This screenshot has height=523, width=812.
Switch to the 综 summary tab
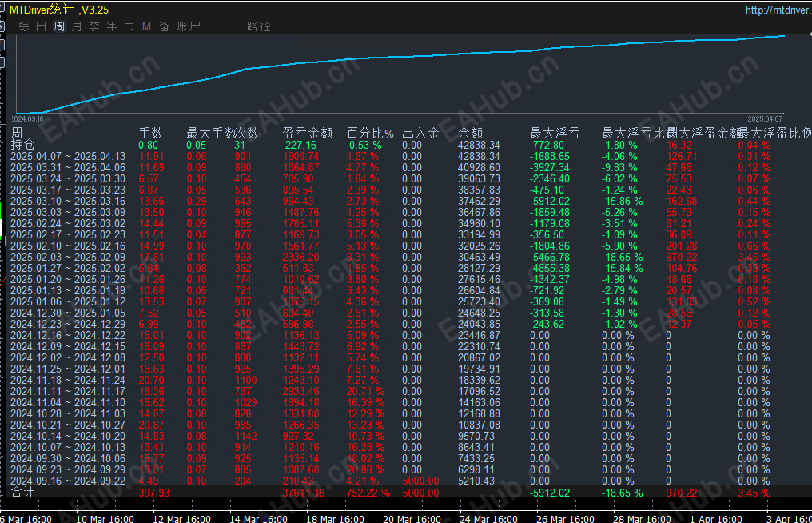pos(24,26)
